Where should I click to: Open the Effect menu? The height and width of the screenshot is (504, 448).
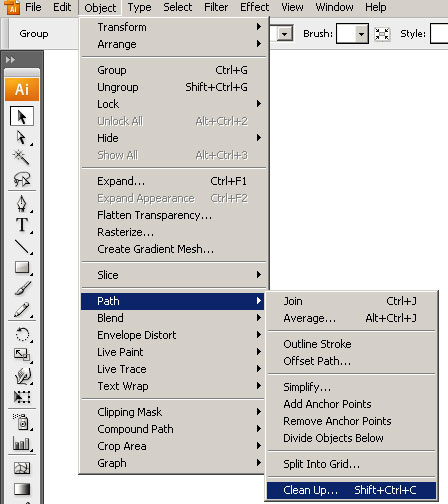click(x=255, y=7)
